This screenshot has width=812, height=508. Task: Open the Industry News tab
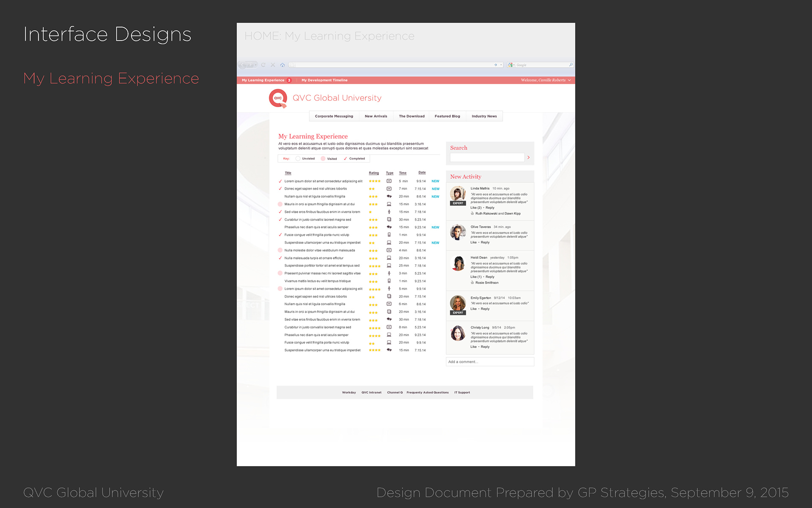[484, 116]
